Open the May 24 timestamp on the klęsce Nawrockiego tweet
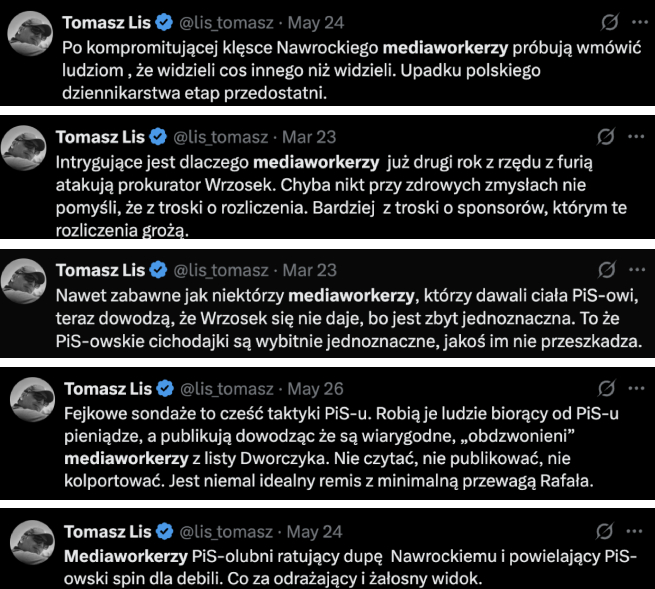 pos(316,23)
